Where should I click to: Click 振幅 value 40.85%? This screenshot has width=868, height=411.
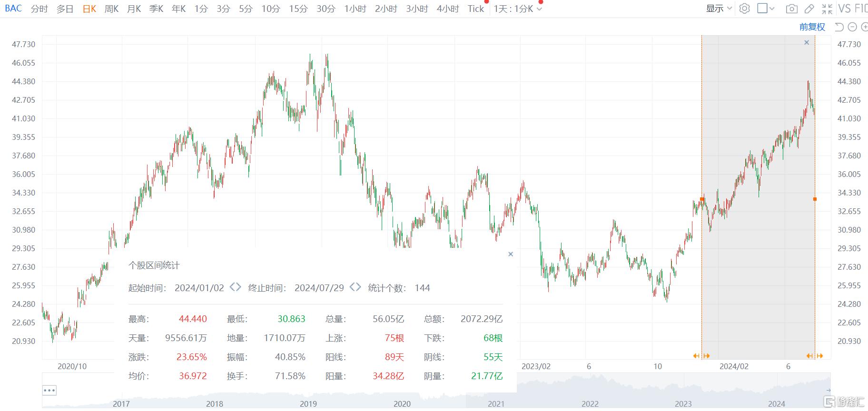click(x=290, y=357)
